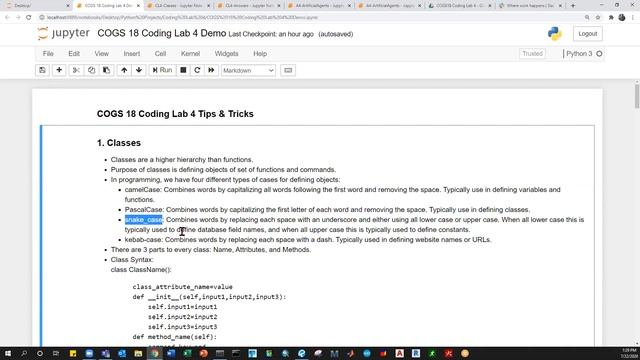Screen dimensions: 640x360
Task: Click the localhost address bar
Action: pyautogui.click(x=310, y=18)
